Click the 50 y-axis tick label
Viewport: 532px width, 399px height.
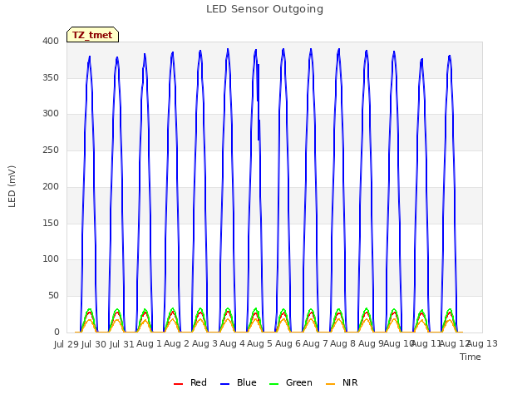coord(53,296)
